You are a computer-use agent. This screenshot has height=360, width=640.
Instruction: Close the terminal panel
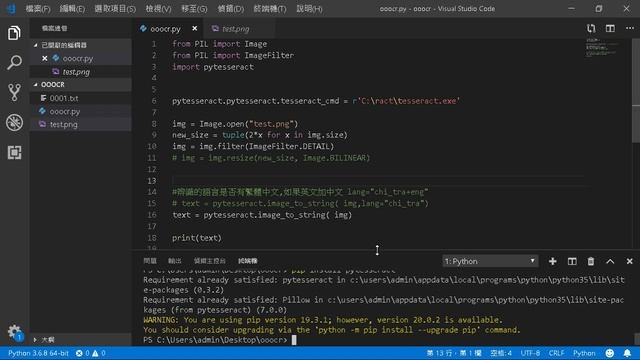(629, 261)
